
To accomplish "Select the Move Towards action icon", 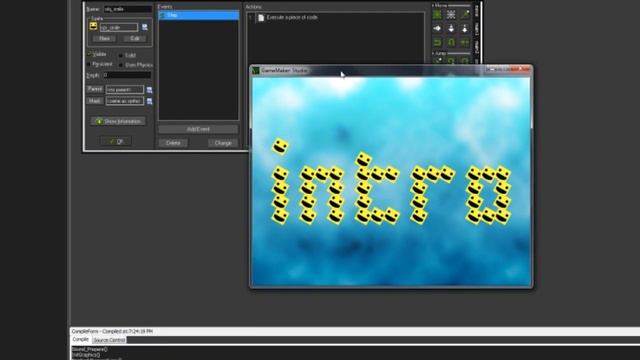I will coord(465,15).
